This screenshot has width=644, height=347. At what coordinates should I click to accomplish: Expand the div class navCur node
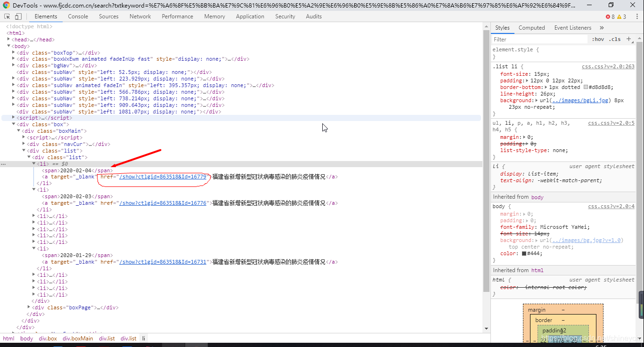point(24,144)
